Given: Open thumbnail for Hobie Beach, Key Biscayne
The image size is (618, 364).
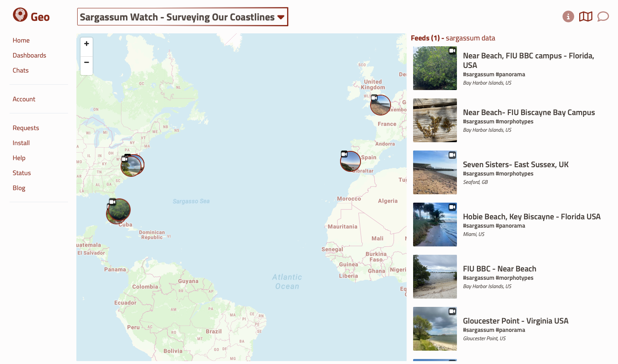Looking at the screenshot, I should pos(435,224).
